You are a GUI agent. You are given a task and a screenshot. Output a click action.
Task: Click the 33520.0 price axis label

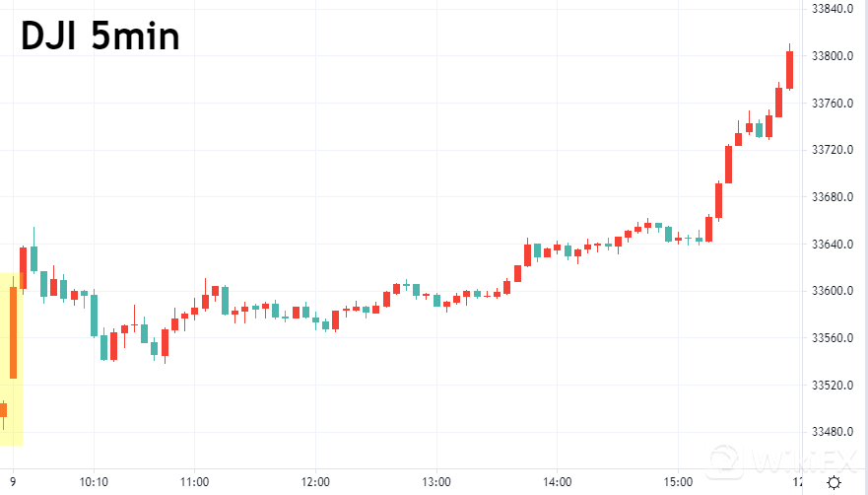pyautogui.click(x=832, y=386)
